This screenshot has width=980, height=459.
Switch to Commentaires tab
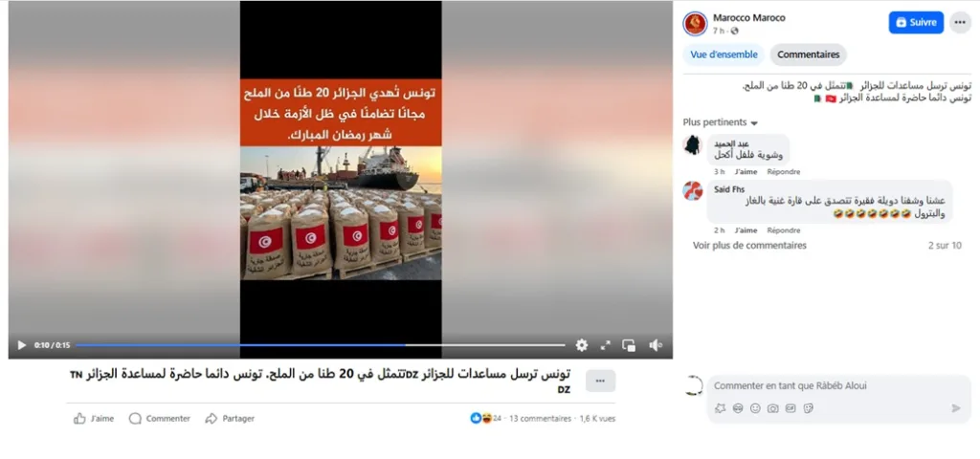tap(808, 55)
